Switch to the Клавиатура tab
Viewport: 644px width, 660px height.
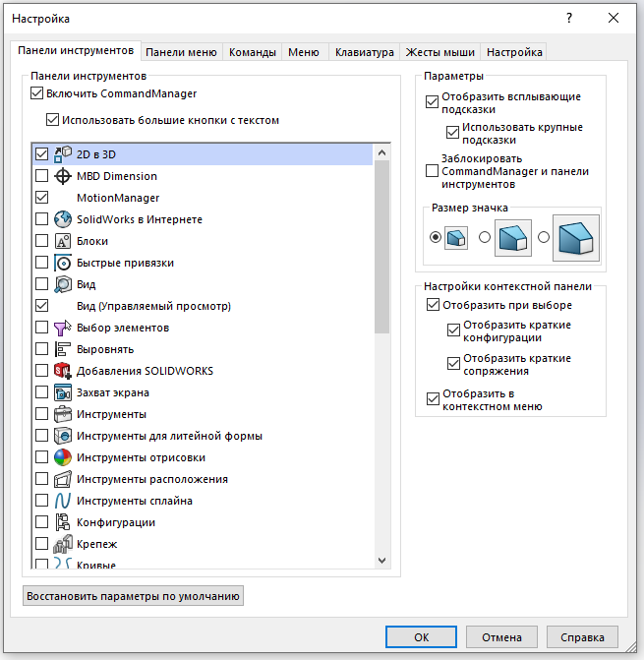[x=364, y=52]
